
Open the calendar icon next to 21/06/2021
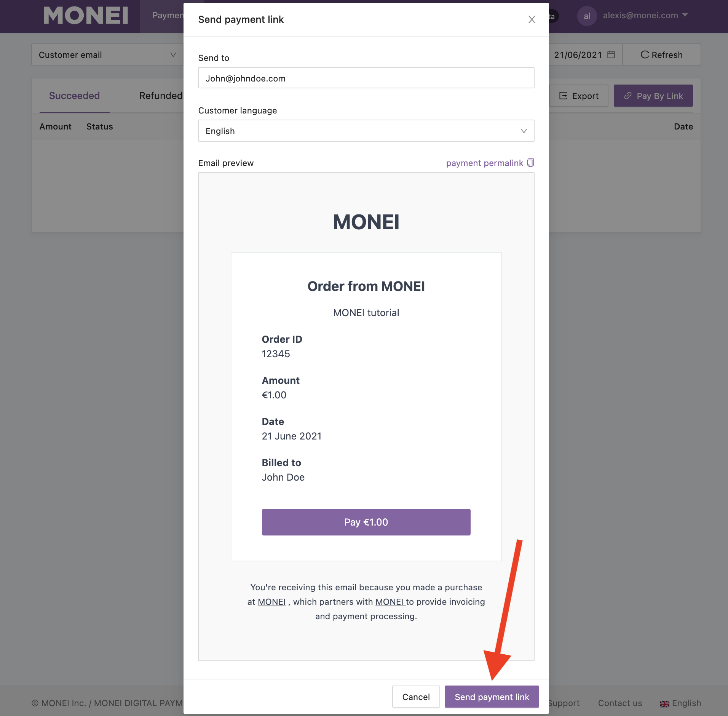611,54
